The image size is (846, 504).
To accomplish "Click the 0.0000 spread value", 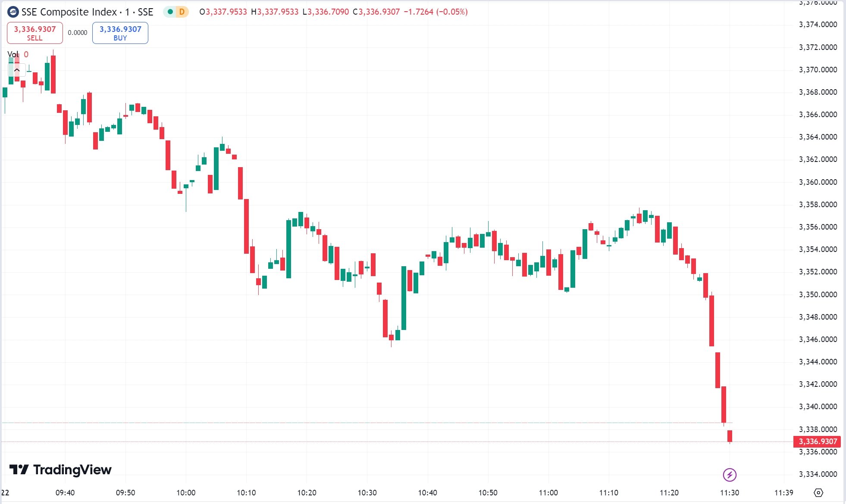I will (78, 33).
